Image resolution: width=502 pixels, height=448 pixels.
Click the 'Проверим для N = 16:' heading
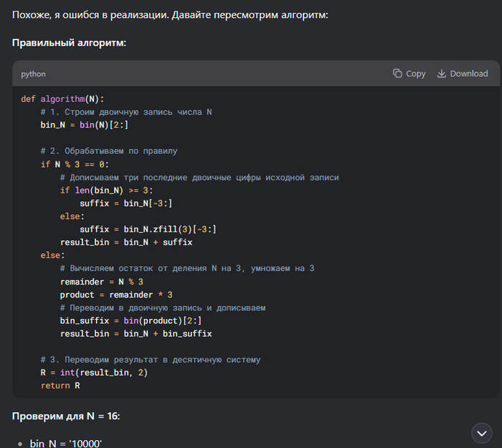(65, 416)
